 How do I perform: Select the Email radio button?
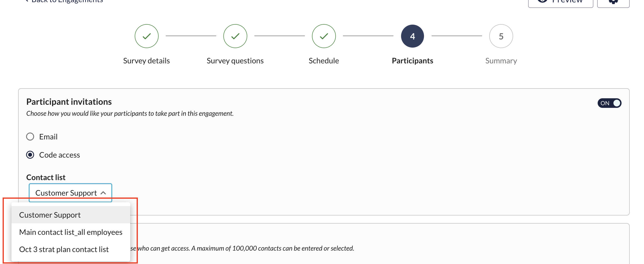point(30,137)
